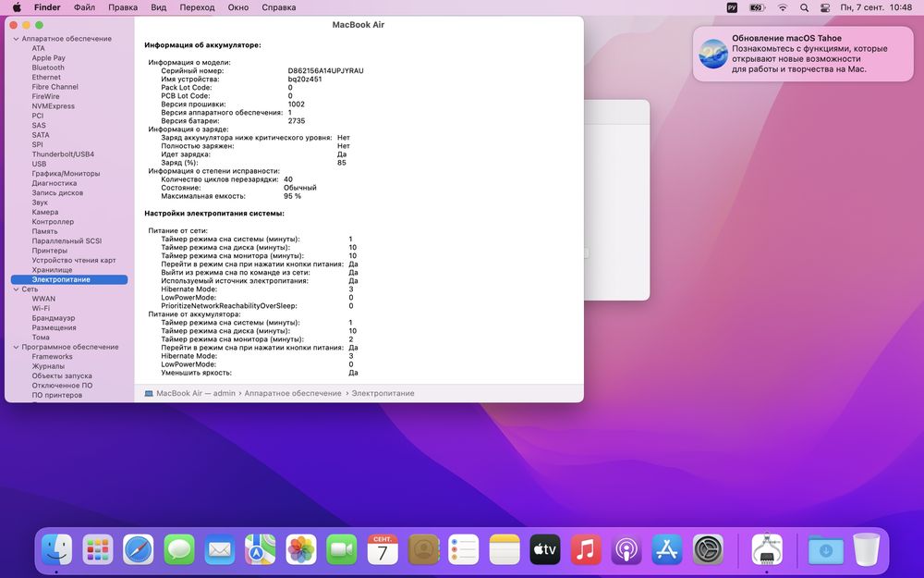The width and height of the screenshot is (924, 578).
Task: Open the Правка menu
Action: click(x=123, y=7)
